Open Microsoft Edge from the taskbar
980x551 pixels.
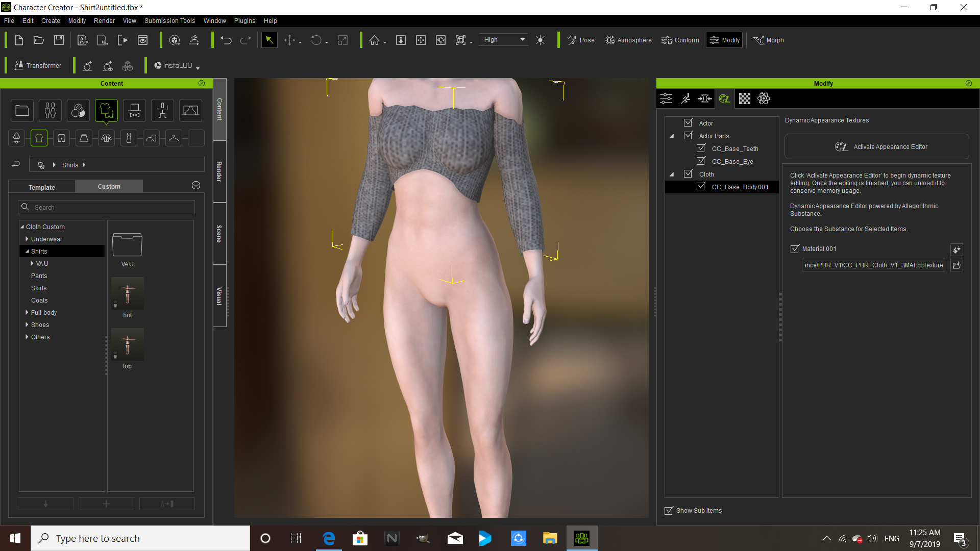(x=329, y=538)
